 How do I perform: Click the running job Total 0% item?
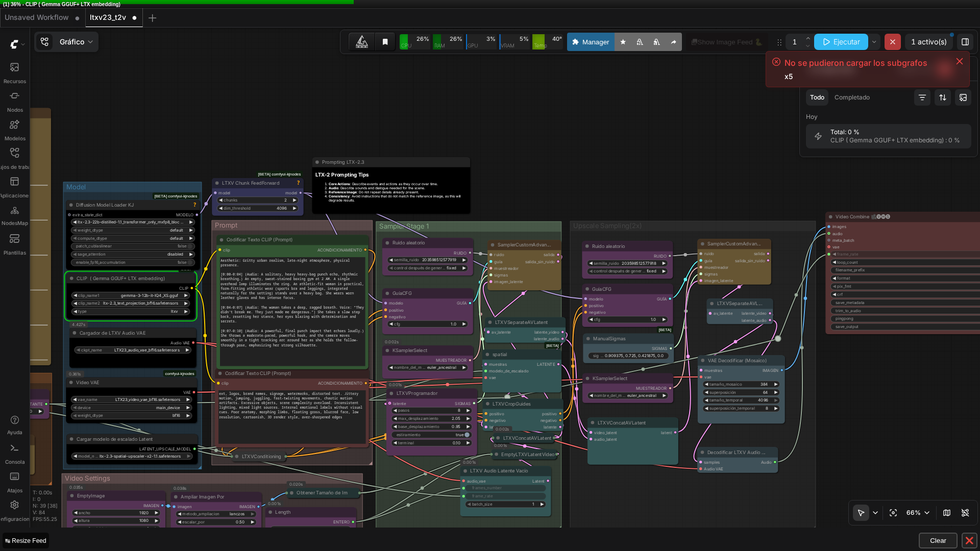888,136
